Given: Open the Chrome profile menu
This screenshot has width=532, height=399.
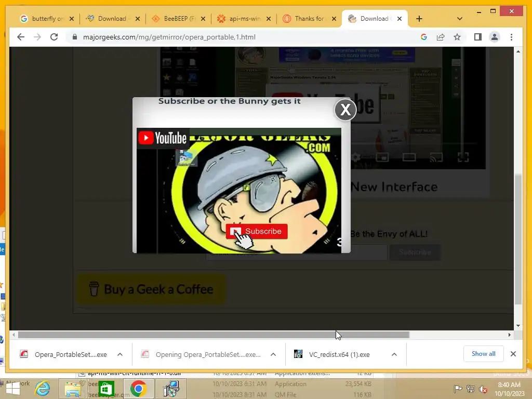Looking at the screenshot, I should click(x=495, y=37).
